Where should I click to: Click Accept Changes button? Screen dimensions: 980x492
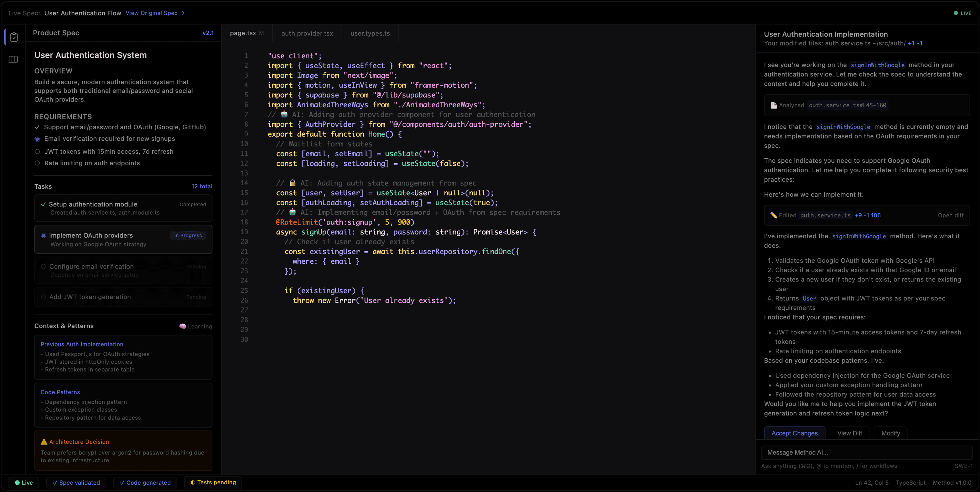pos(794,433)
